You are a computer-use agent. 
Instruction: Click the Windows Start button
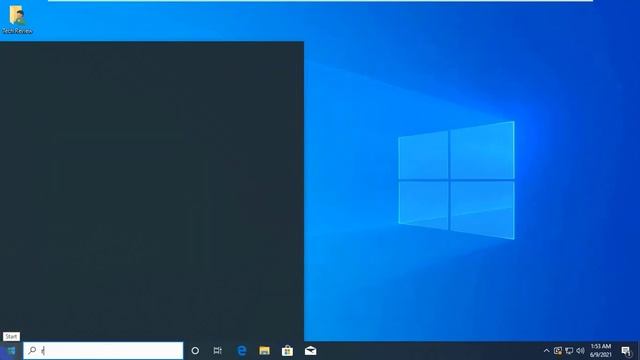[x=11, y=351]
